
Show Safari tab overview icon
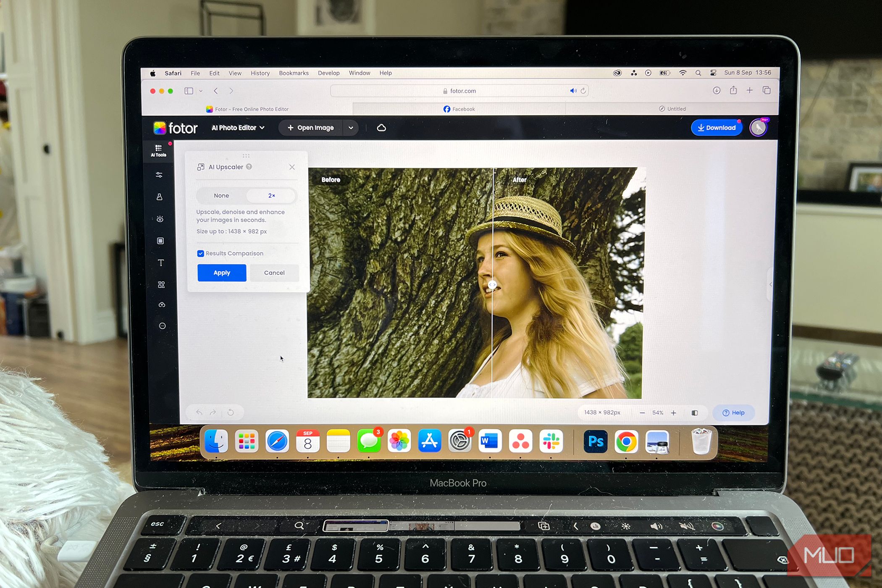pos(766,90)
